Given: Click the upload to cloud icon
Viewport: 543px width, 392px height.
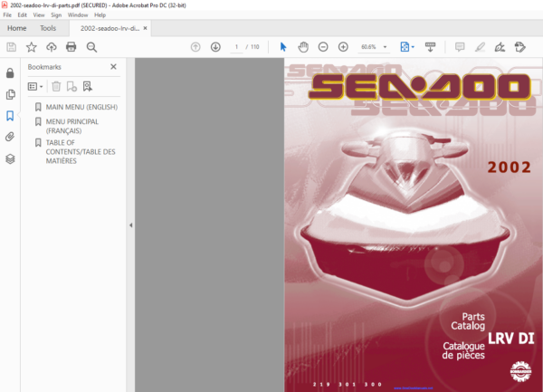Looking at the screenshot, I should [x=52, y=47].
